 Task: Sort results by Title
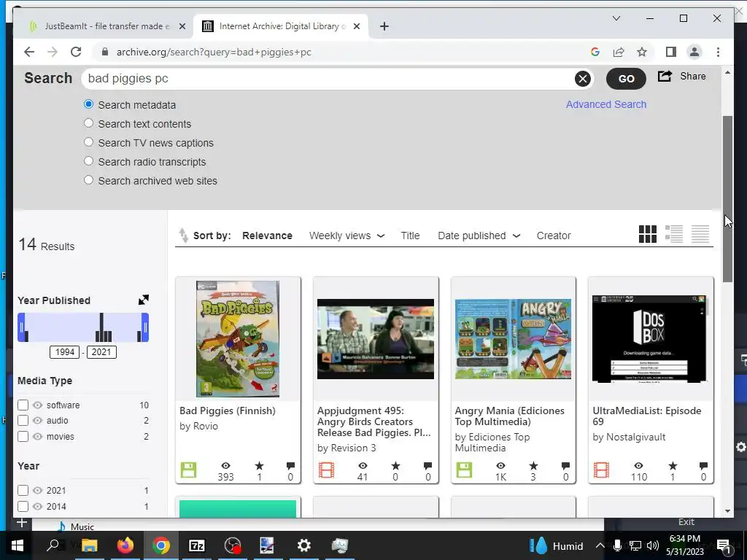(410, 236)
